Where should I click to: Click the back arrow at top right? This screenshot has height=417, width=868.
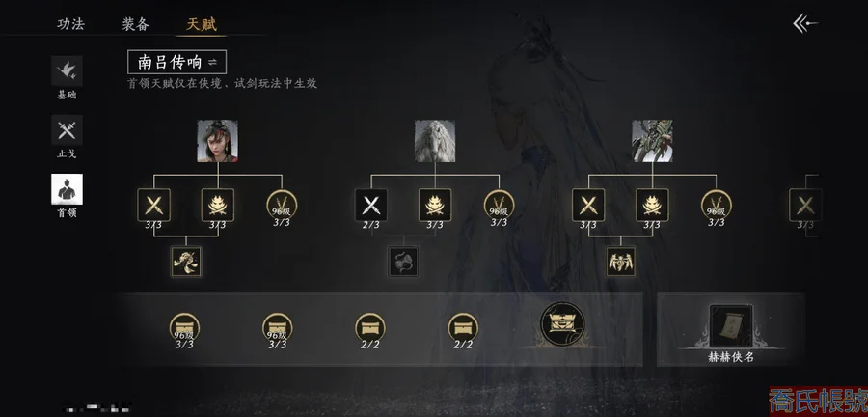pos(805,23)
